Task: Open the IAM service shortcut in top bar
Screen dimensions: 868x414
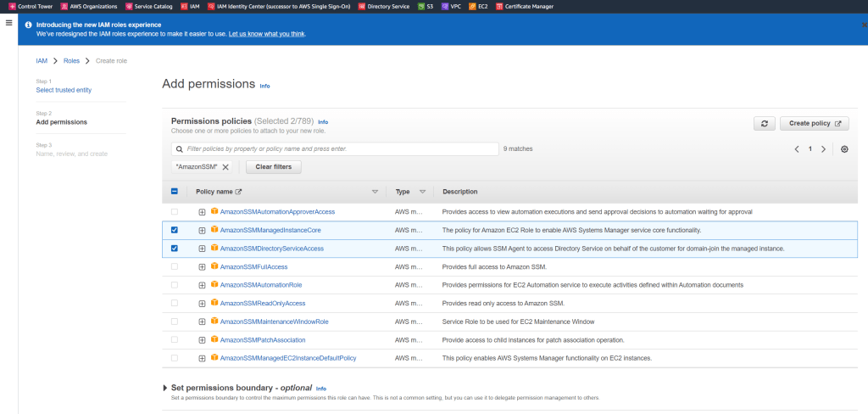Action: 190,7
